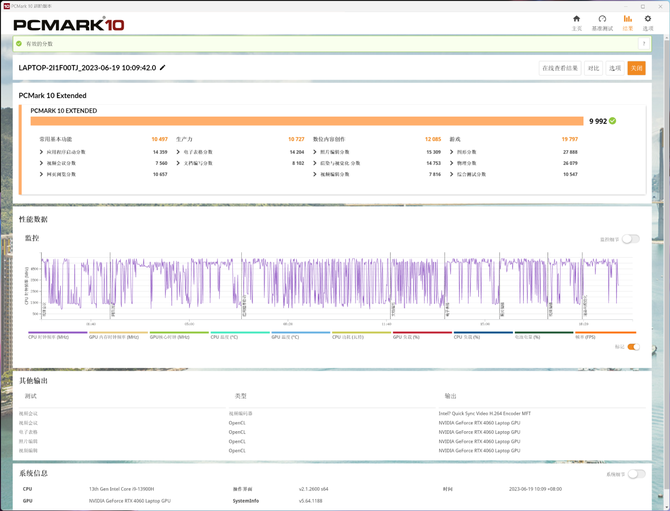This screenshot has width=670, height=511.
Task: Select GPU core clock (MHz) legend
Action: pos(179,335)
